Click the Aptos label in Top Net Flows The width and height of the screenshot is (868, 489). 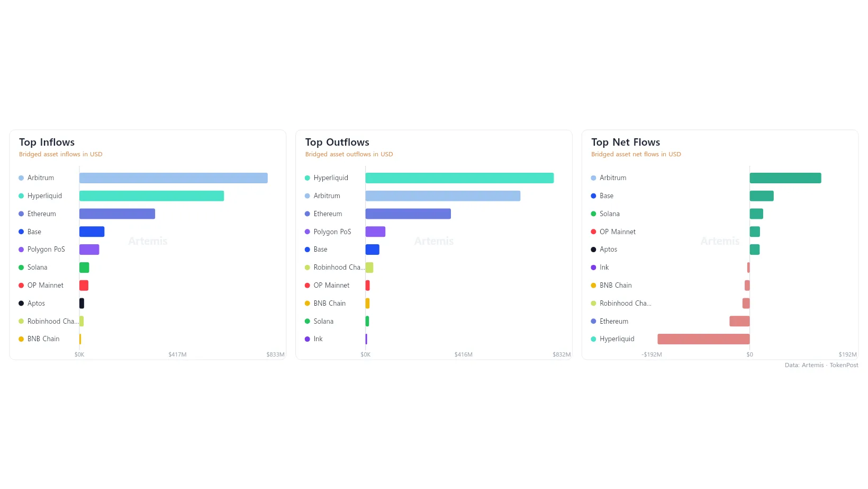click(x=608, y=250)
